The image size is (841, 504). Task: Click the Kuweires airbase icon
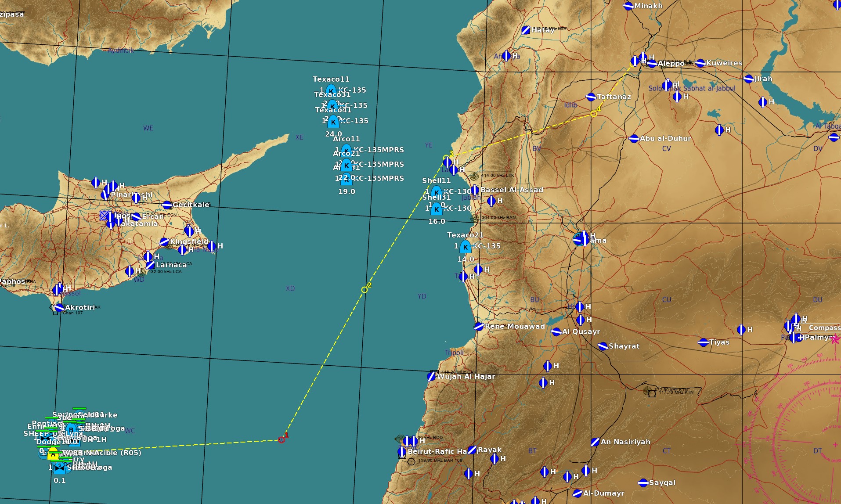tap(700, 63)
